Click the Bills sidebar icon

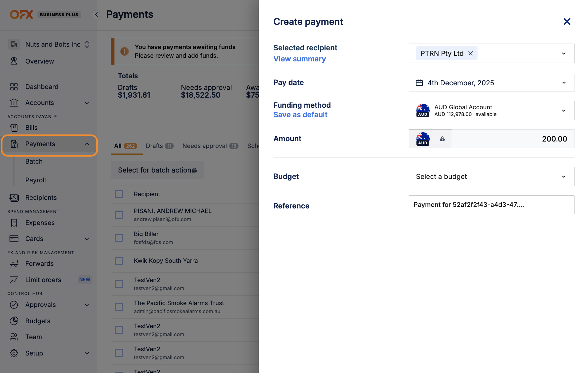[14, 128]
